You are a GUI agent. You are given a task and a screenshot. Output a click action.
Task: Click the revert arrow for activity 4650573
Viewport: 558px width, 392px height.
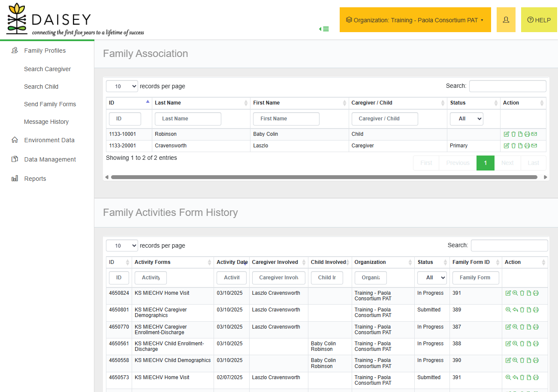(515, 377)
